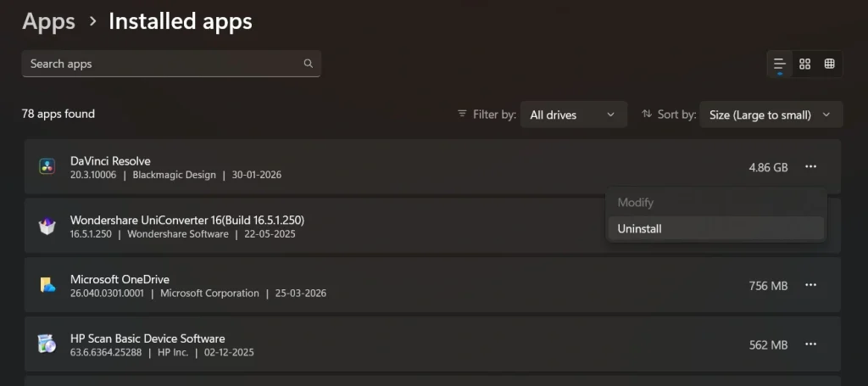Image resolution: width=868 pixels, height=386 pixels.
Task: Click the DaVinci Resolve app icon
Action: pyautogui.click(x=47, y=166)
